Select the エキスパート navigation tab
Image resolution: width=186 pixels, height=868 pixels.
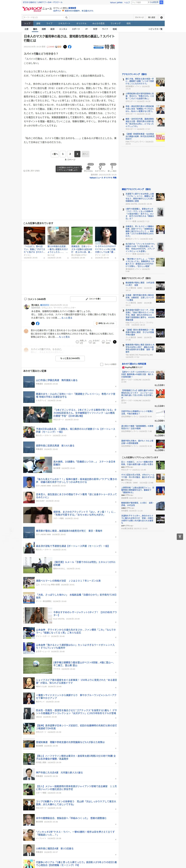pyautogui.click(x=64, y=24)
